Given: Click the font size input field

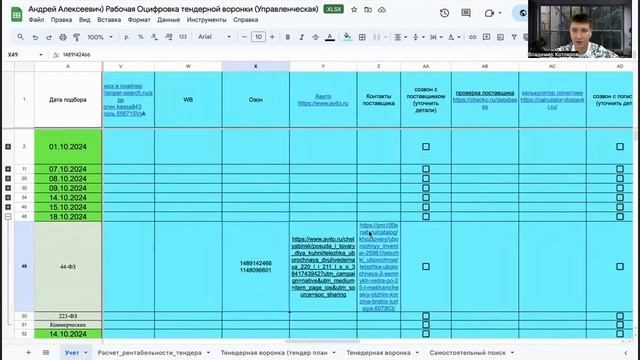Looking at the screenshot, I should click(x=258, y=37).
